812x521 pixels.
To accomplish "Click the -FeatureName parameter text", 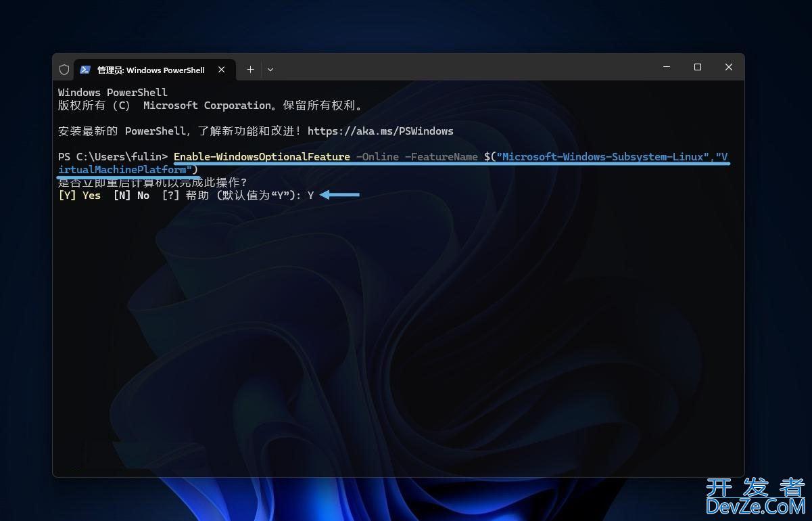I will 441,157.
